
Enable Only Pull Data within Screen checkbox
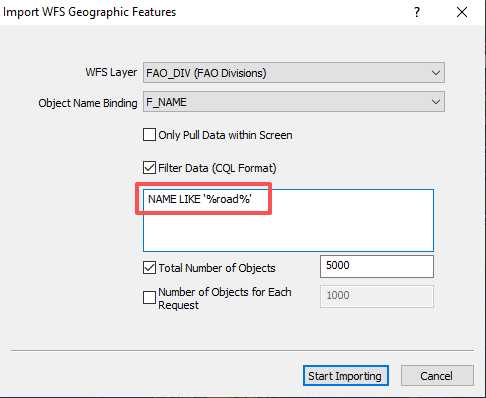click(149, 135)
